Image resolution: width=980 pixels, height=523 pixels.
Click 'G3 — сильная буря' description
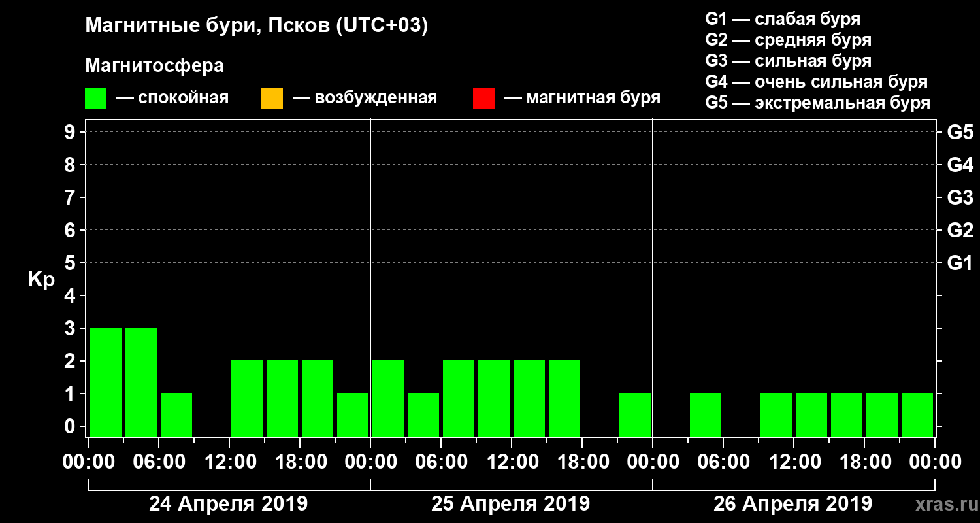click(x=788, y=61)
